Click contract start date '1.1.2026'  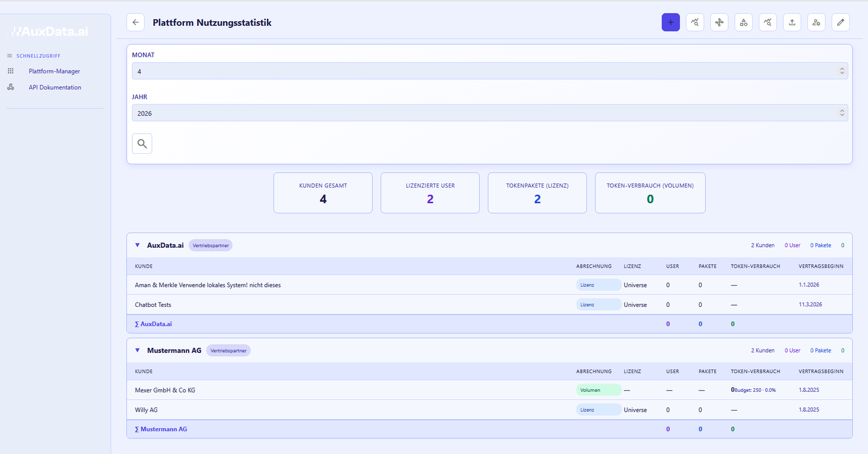[809, 285]
